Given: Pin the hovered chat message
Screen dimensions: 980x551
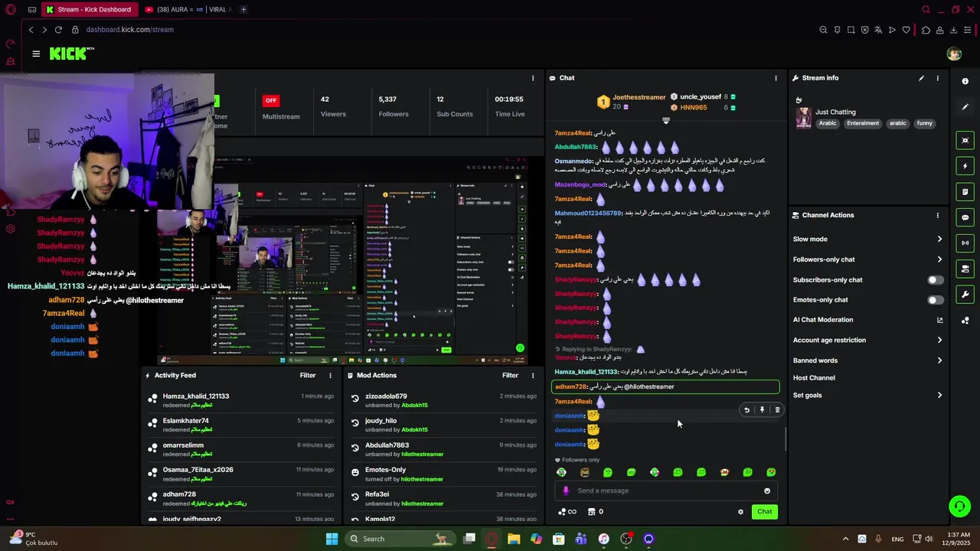Looking at the screenshot, I should (x=762, y=410).
